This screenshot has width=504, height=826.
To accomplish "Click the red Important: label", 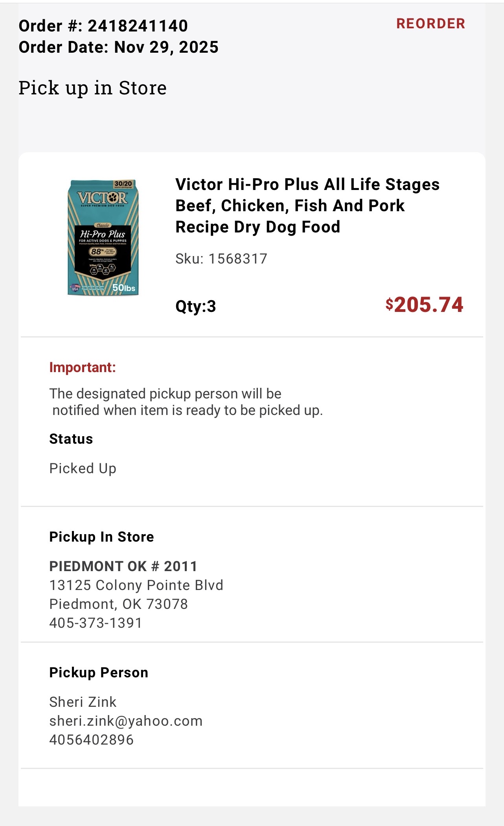I will point(83,367).
